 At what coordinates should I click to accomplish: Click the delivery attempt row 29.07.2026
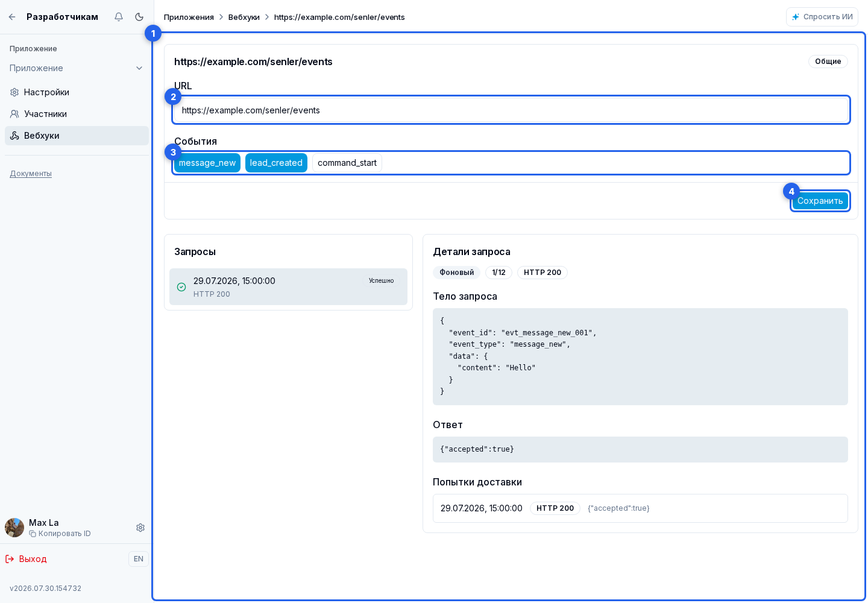640,508
